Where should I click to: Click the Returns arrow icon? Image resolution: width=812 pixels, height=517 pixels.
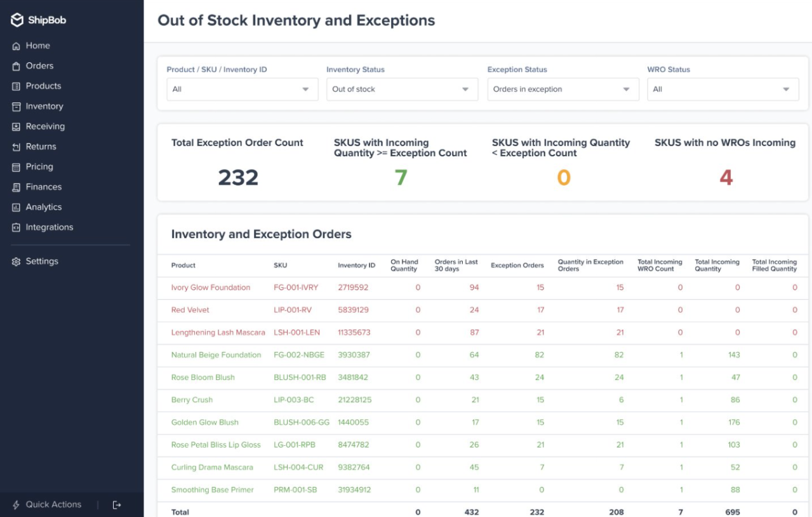tap(17, 147)
